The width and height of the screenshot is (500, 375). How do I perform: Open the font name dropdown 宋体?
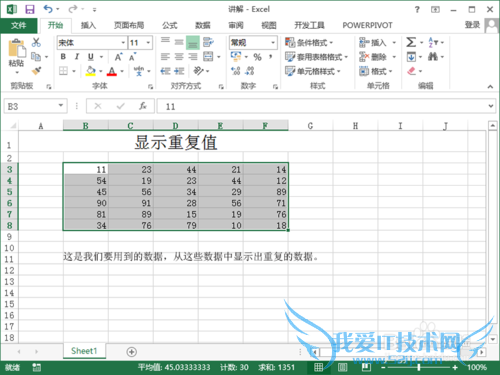click(x=123, y=43)
